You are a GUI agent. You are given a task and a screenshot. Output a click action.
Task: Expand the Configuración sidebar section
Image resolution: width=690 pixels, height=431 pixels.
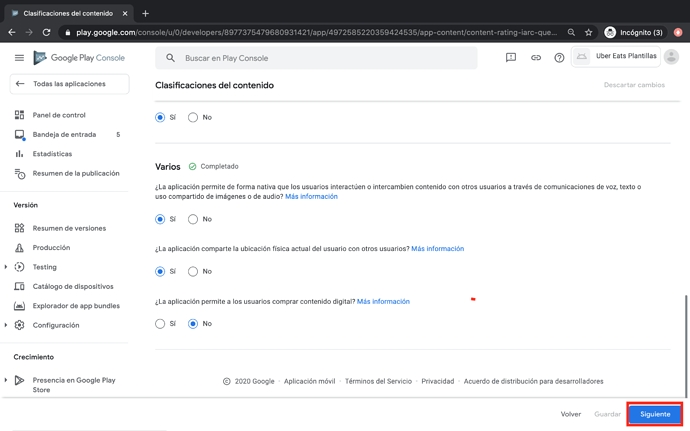(x=6, y=325)
